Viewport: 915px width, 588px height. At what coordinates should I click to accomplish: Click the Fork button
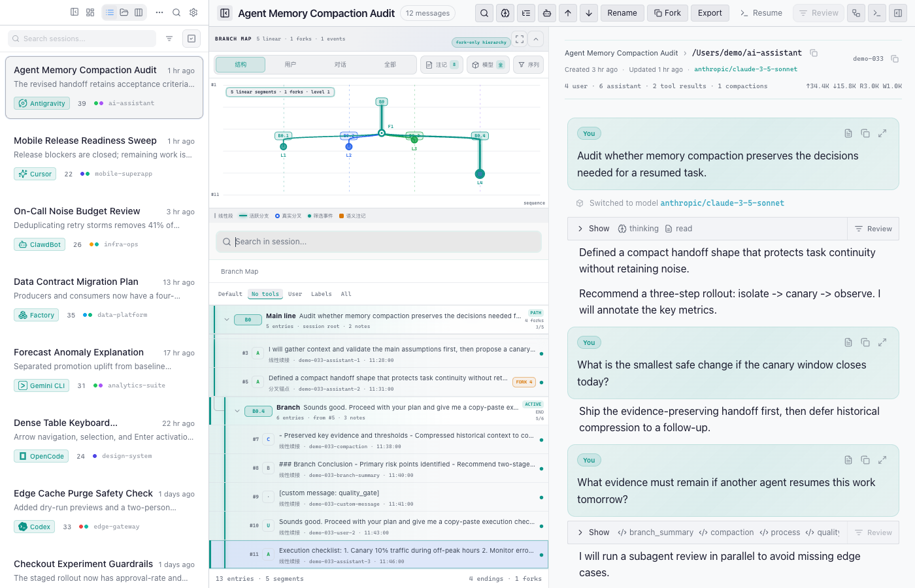[667, 13]
